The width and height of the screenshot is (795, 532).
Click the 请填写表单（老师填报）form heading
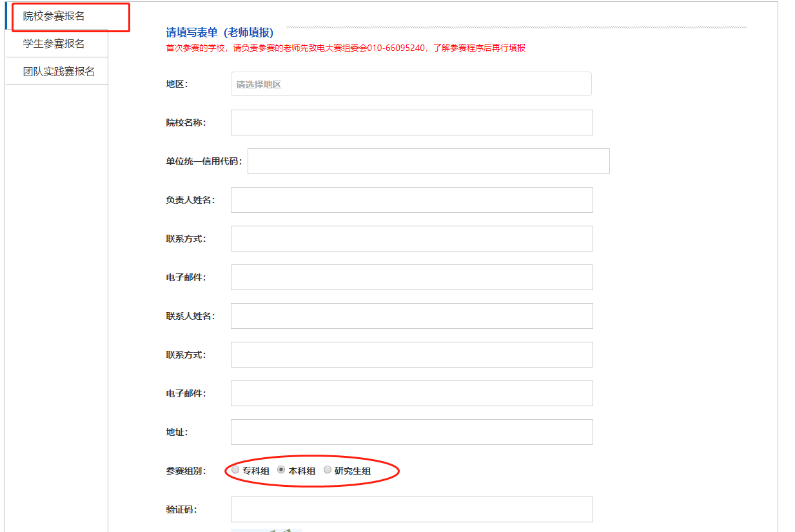(x=220, y=33)
